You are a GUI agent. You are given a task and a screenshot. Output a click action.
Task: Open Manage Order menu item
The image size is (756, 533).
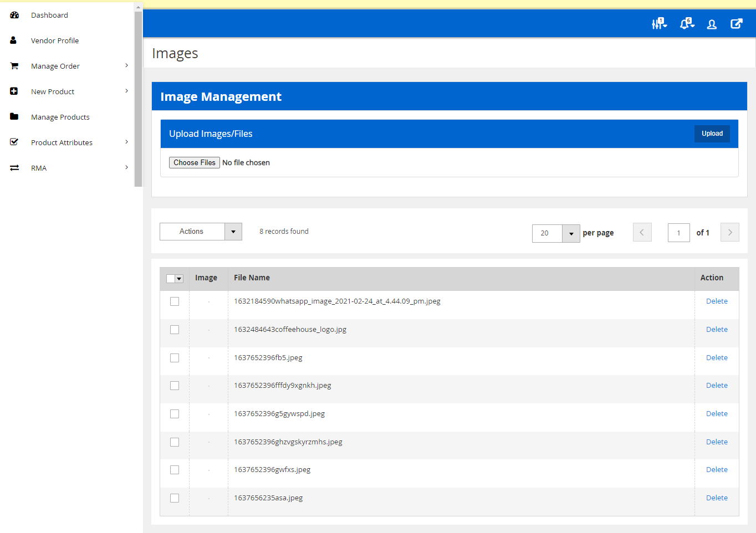[x=55, y=66]
